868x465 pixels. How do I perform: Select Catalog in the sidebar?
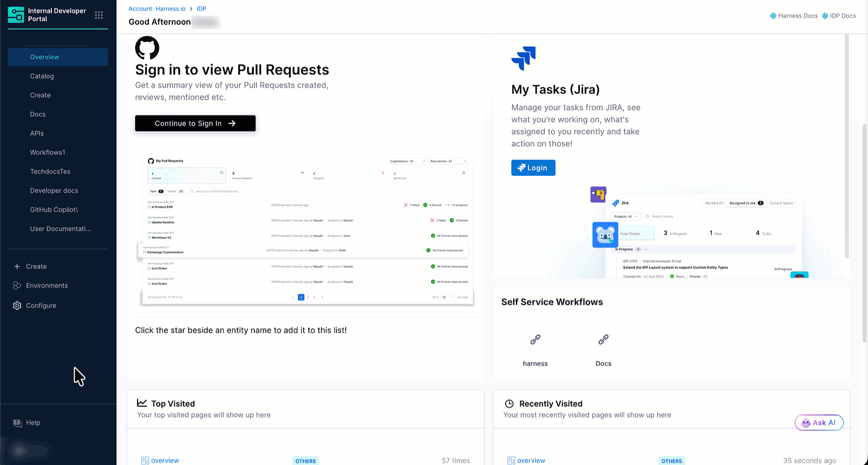pyautogui.click(x=42, y=76)
